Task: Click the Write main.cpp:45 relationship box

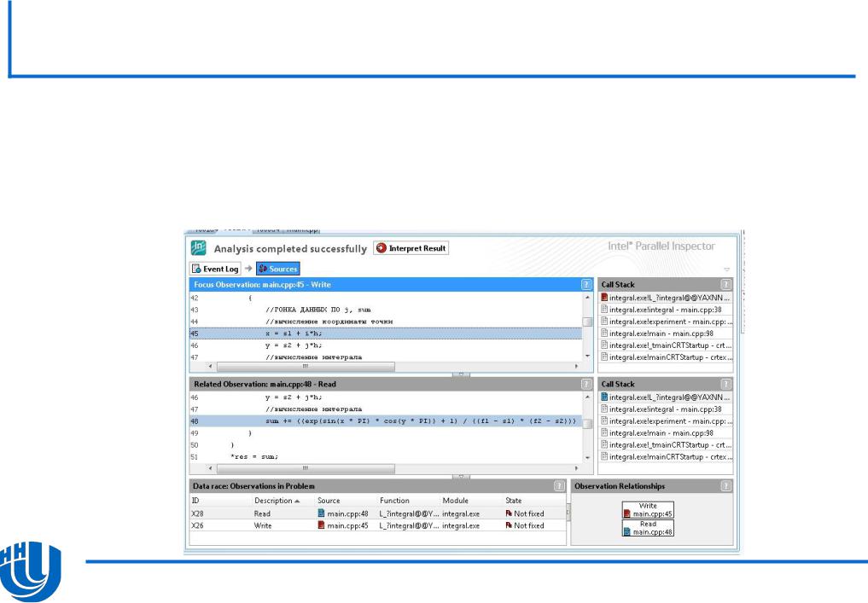Action: [x=649, y=510]
